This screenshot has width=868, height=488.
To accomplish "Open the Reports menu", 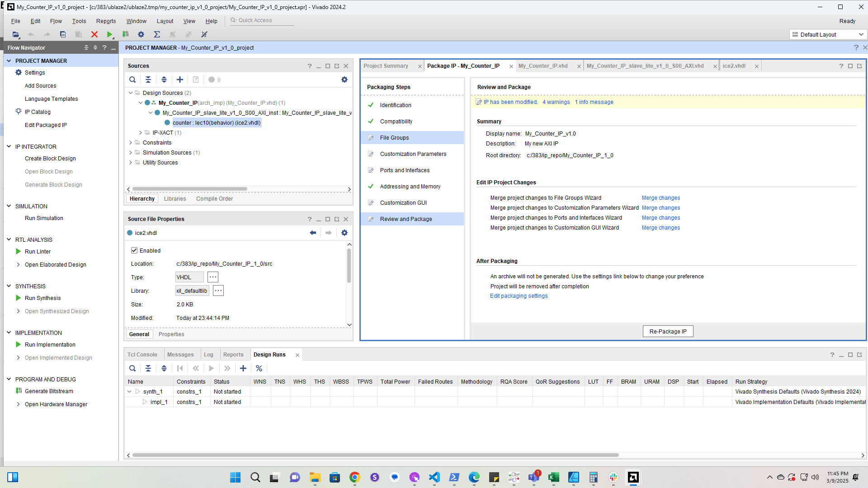I will tap(106, 21).
